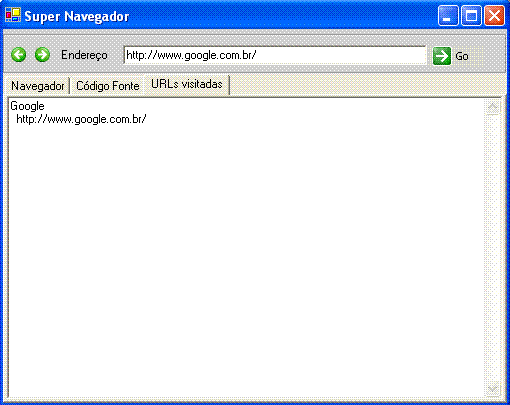510x405 pixels.
Task: Close the Super Navegador window
Action: (494, 15)
